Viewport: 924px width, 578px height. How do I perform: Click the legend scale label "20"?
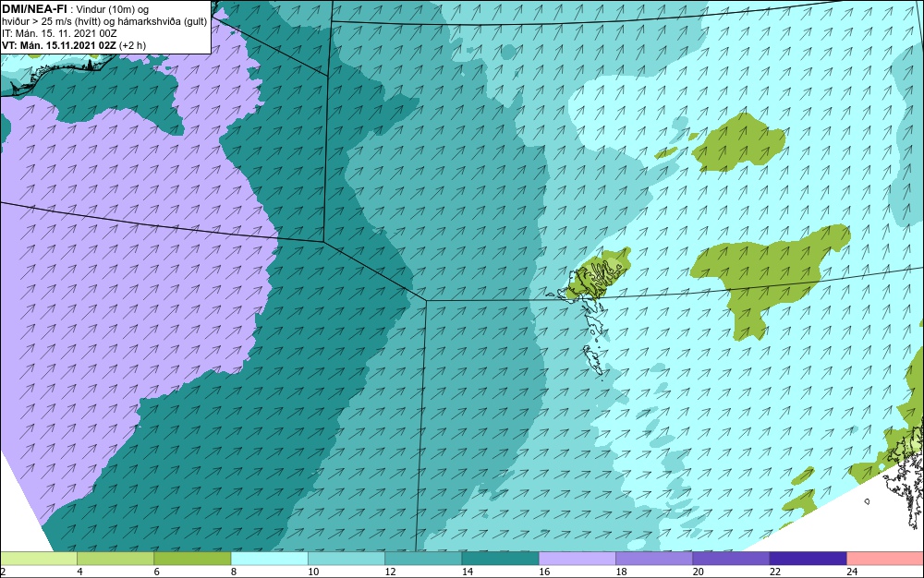699,572
